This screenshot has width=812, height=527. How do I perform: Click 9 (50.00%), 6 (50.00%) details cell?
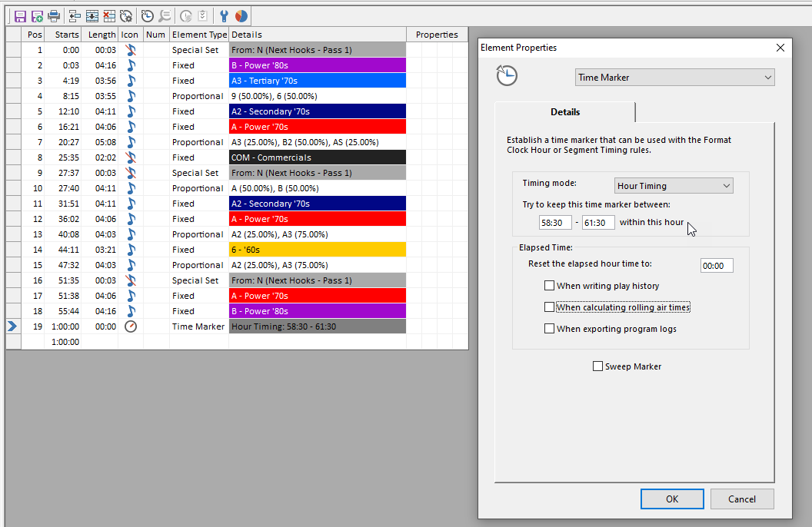[318, 96]
